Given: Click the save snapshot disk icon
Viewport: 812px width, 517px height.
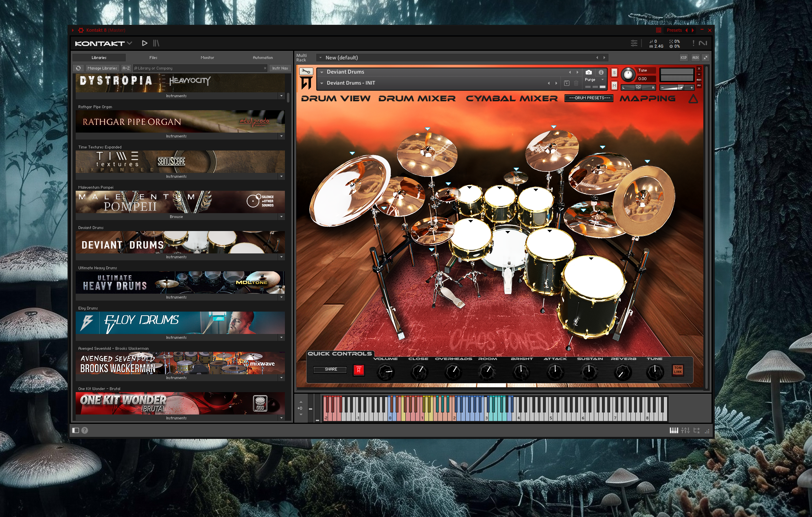Looking at the screenshot, I should pyautogui.click(x=567, y=83).
